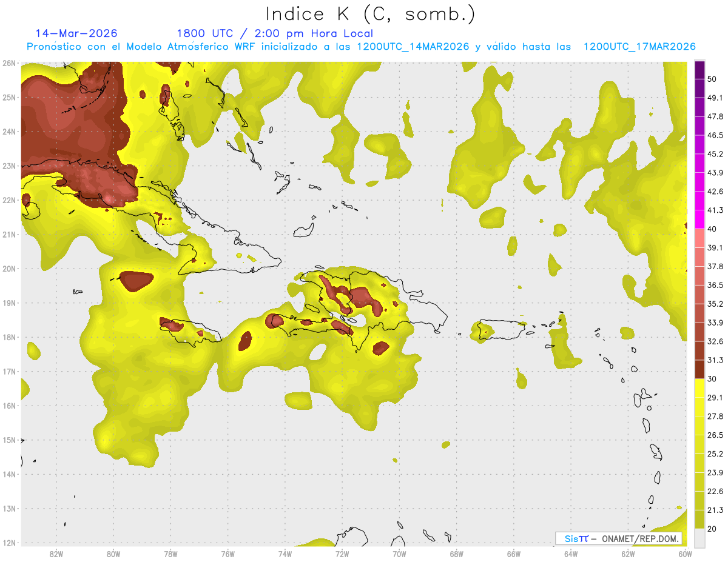Click the magenta colorbar swatch between 40 and 41.3
728x562 pixels.
point(699,219)
